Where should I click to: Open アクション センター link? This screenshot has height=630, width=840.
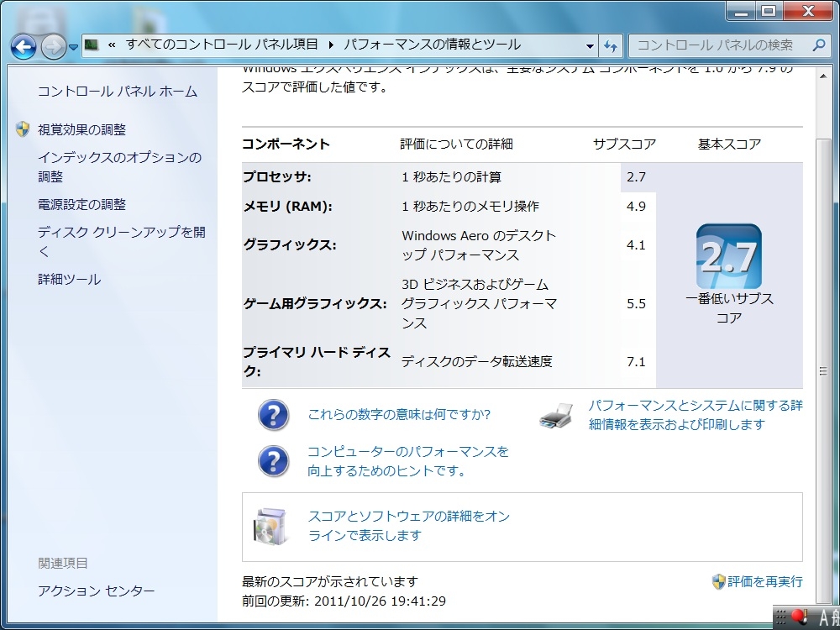96,591
